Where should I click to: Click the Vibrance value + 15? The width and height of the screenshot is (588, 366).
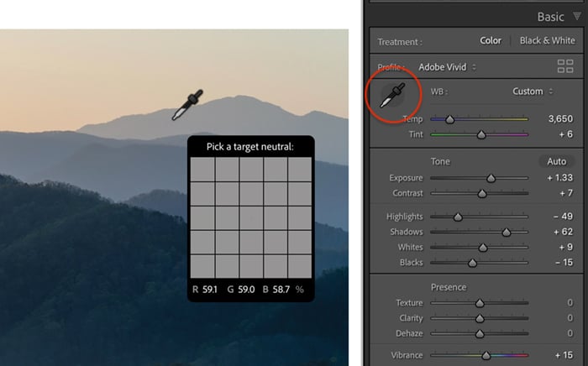click(x=564, y=355)
